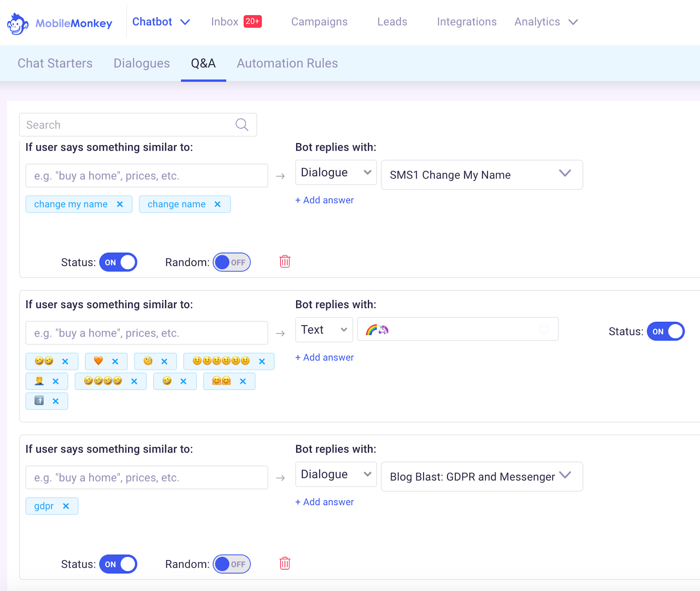The width and height of the screenshot is (700, 591).
Task: Open the Blog Blast: GDPR and Messenger dropdown
Action: pyautogui.click(x=482, y=476)
